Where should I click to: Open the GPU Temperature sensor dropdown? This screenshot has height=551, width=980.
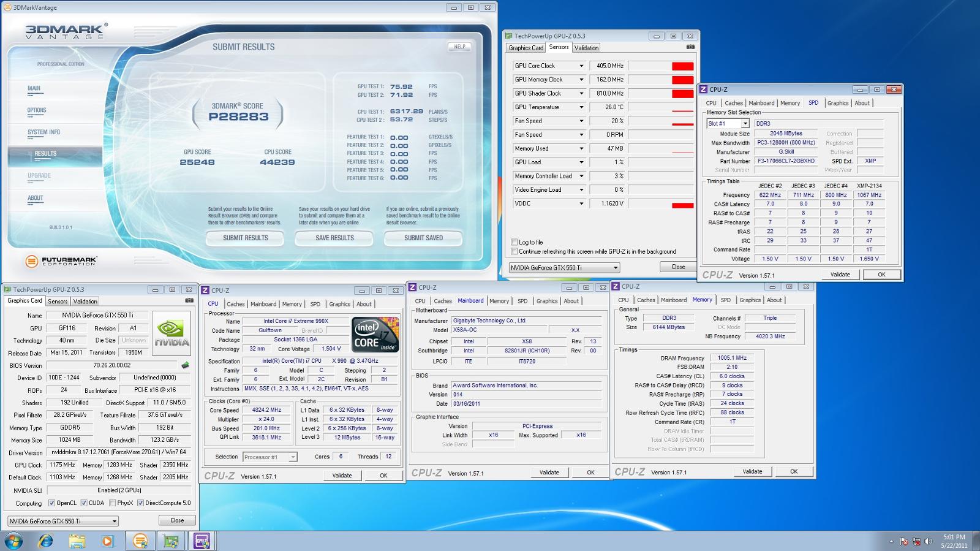pos(581,107)
